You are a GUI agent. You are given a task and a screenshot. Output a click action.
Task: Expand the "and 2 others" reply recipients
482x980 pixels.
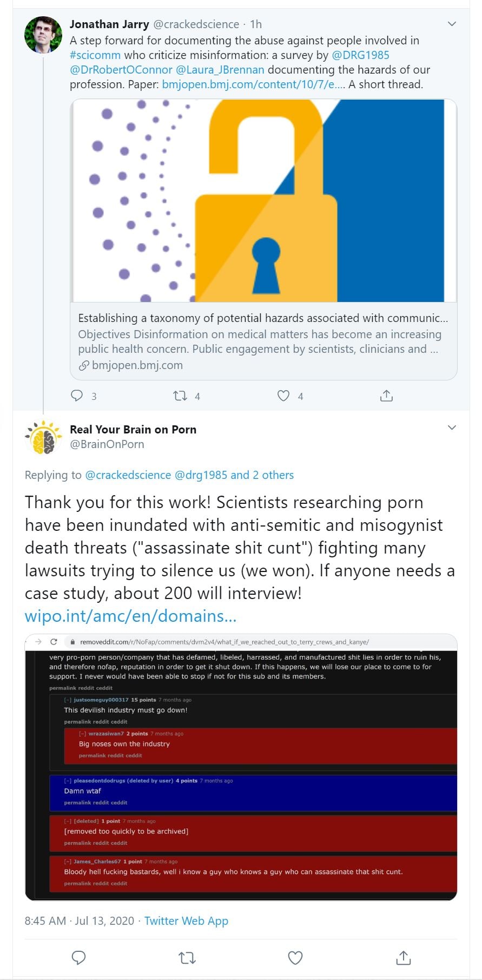pyautogui.click(x=262, y=475)
